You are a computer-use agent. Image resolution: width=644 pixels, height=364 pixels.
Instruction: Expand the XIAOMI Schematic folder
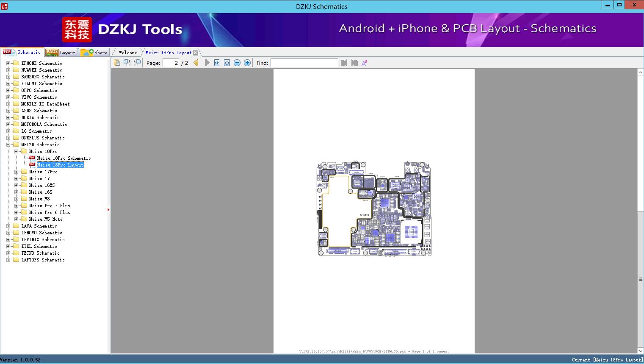click(8, 83)
